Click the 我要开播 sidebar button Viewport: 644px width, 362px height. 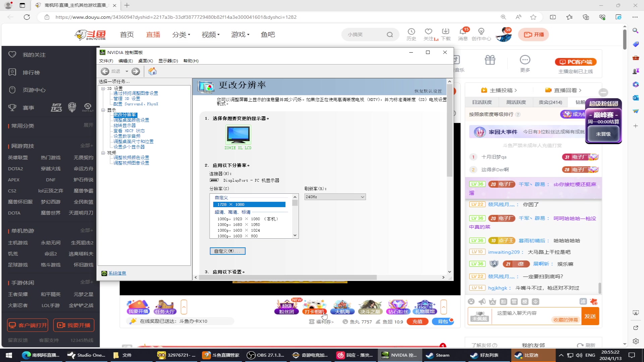(x=74, y=325)
